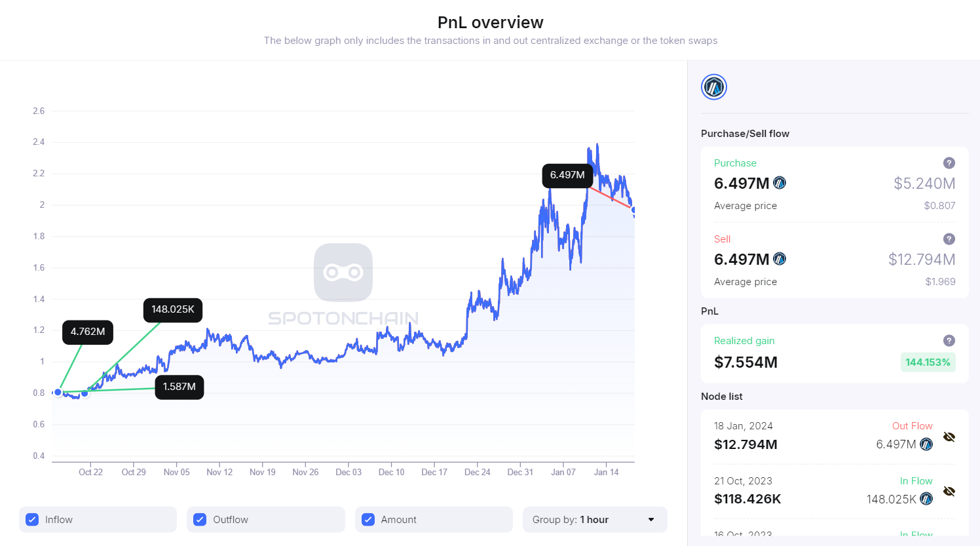Image resolution: width=980 pixels, height=546 pixels.
Task: Toggle off the Amount checkbox
Action: click(367, 519)
